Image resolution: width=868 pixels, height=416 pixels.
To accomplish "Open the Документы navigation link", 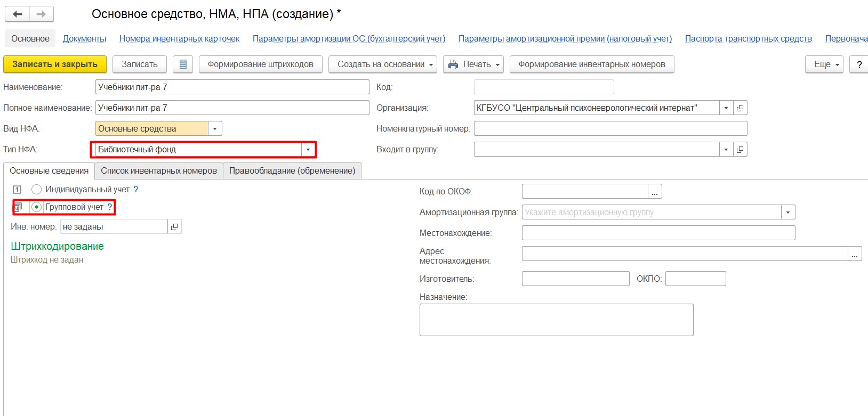I will click(x=84, y=39).
